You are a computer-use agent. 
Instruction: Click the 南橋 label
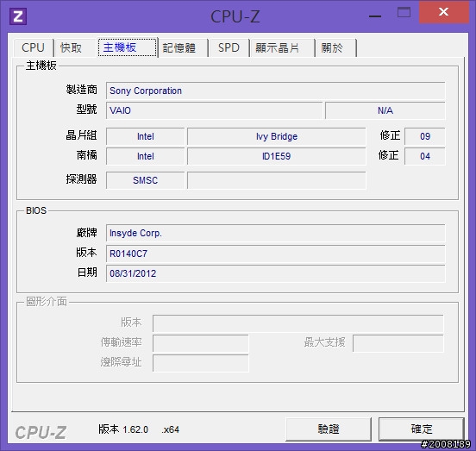coord(86,155)
